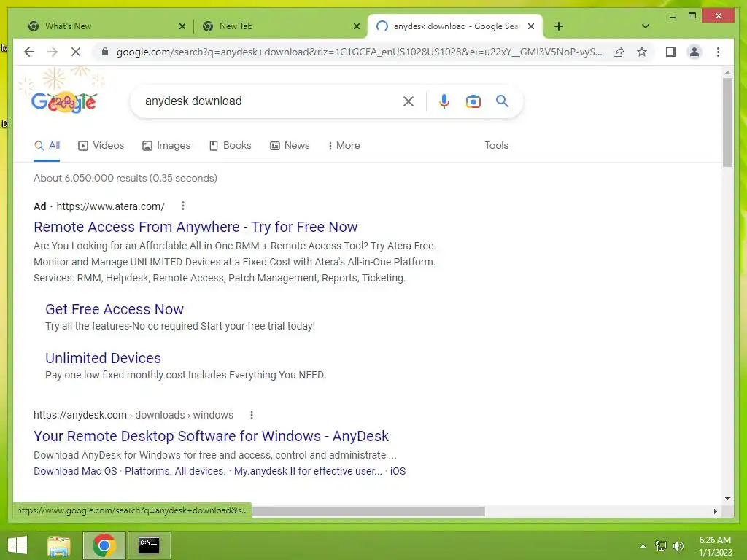Click the vertical scrollbar thumb
This screenshot has height=560, width=747.
pos(727,122)
